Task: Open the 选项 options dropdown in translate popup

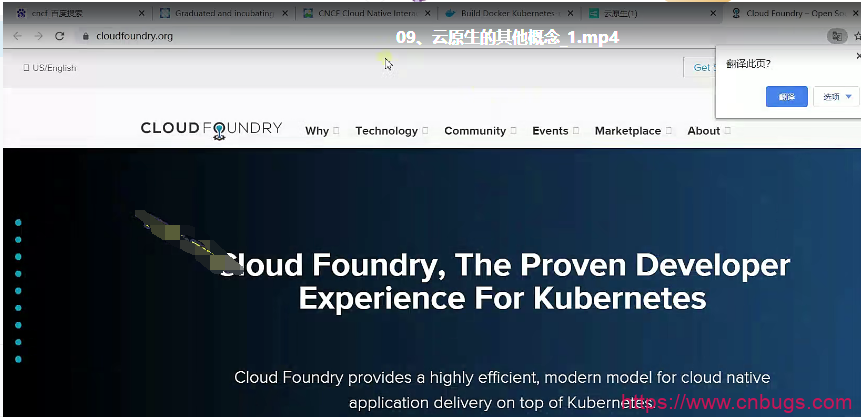Action: (x=838, y=96)
